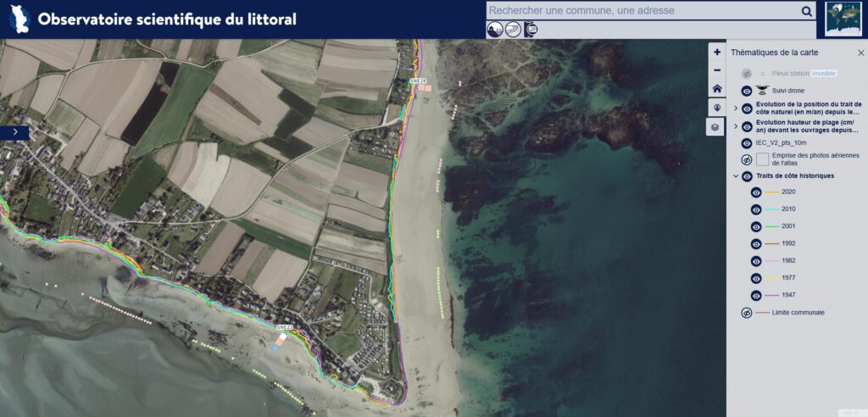Expand Evolution de la position du trait group
Image resolution: width=868 pixels, height=417 pixels.
pos(736,108)
